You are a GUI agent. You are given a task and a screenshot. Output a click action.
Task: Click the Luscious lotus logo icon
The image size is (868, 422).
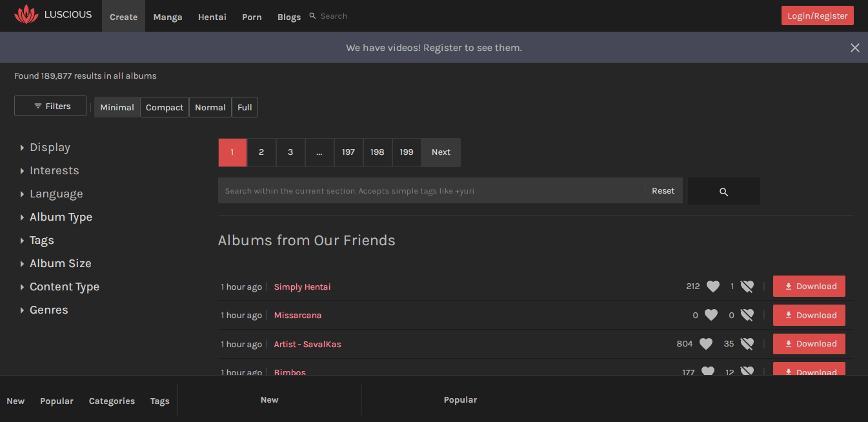tap(26, 14)
